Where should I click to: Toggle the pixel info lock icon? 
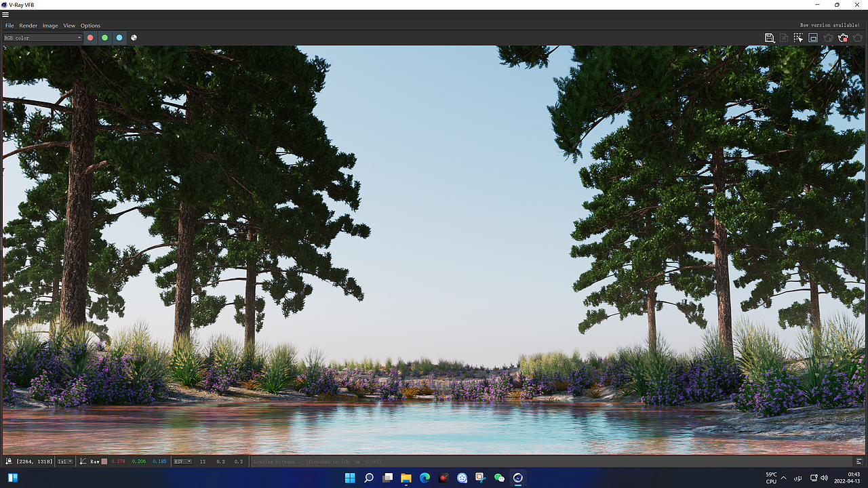coord(9,461)
